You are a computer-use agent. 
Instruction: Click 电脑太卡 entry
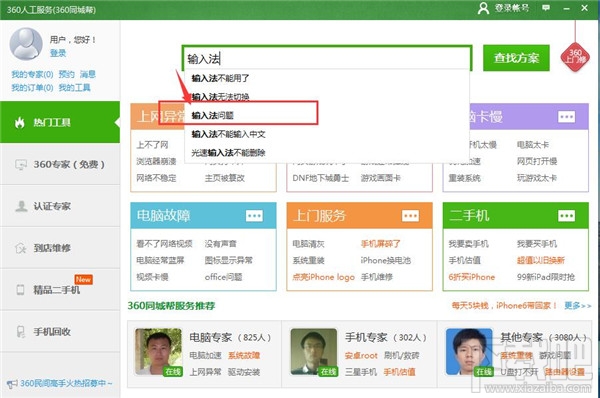pyautogui.click(x=533, y=145)
